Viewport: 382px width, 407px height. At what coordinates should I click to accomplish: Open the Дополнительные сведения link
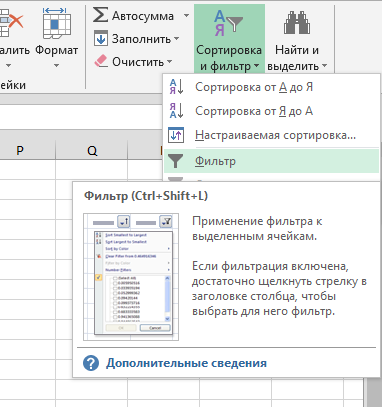click(x=186, y=363)
